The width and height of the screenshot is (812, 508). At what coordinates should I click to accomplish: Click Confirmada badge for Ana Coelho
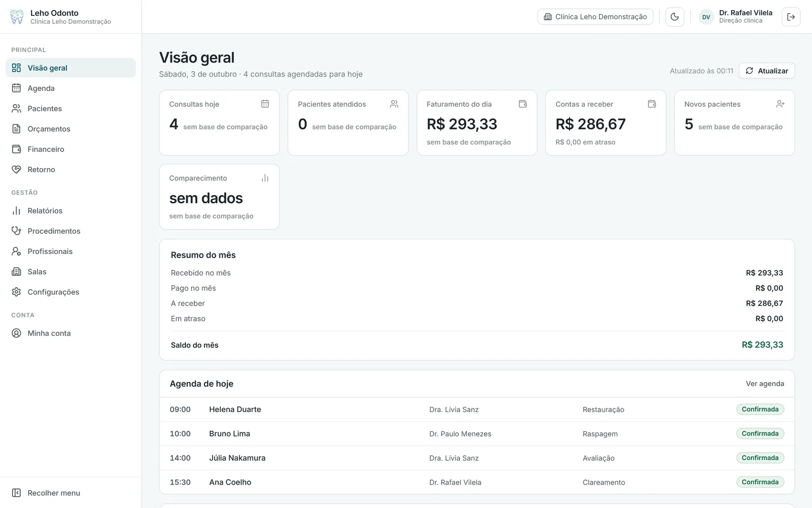click(x=760, y=482)
